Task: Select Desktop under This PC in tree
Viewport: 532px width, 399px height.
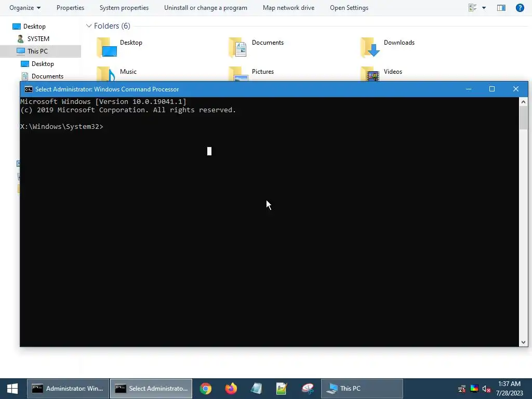Action: [43, 64]
